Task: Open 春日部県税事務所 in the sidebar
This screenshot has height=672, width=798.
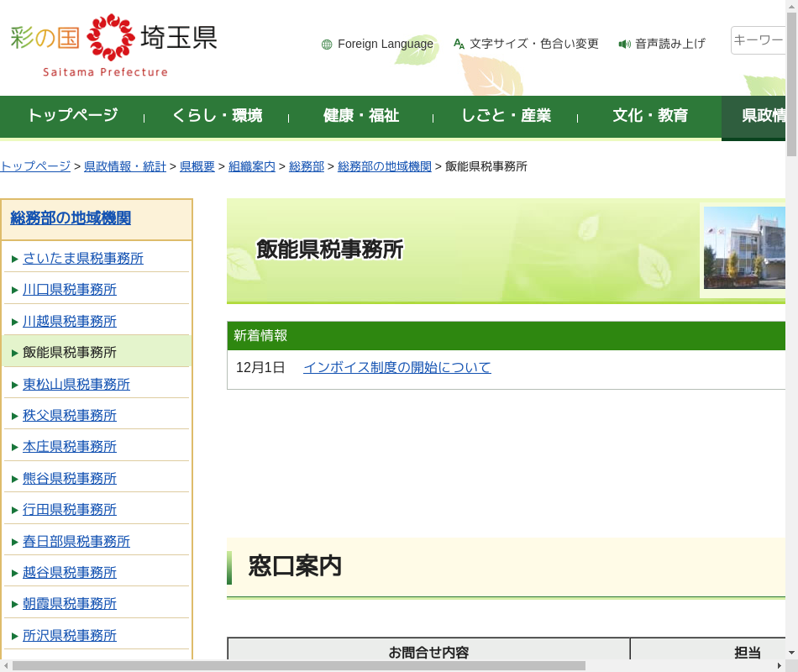Action: 76,542
